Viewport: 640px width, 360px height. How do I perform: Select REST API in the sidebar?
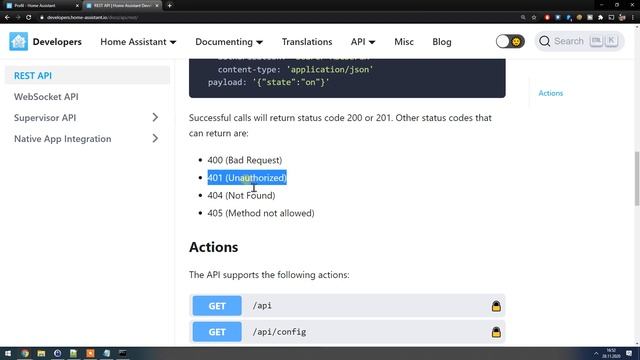coord(87,76)
